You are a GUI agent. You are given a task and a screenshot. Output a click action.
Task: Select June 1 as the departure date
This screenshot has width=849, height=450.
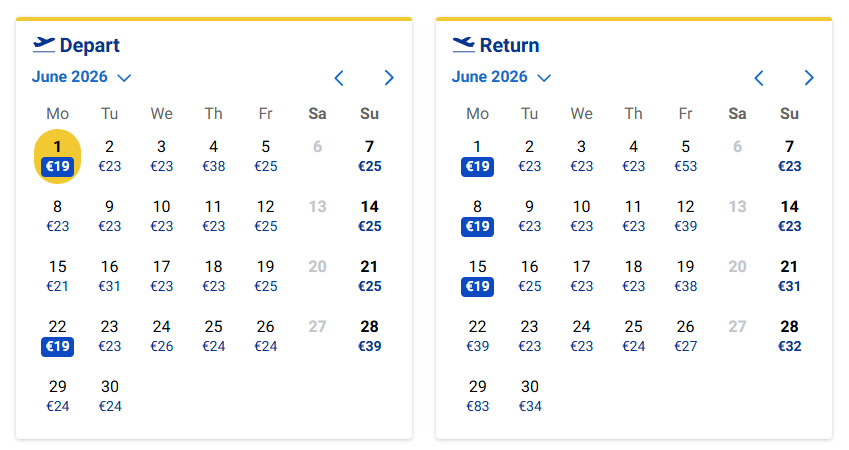[x=58, y=156]
